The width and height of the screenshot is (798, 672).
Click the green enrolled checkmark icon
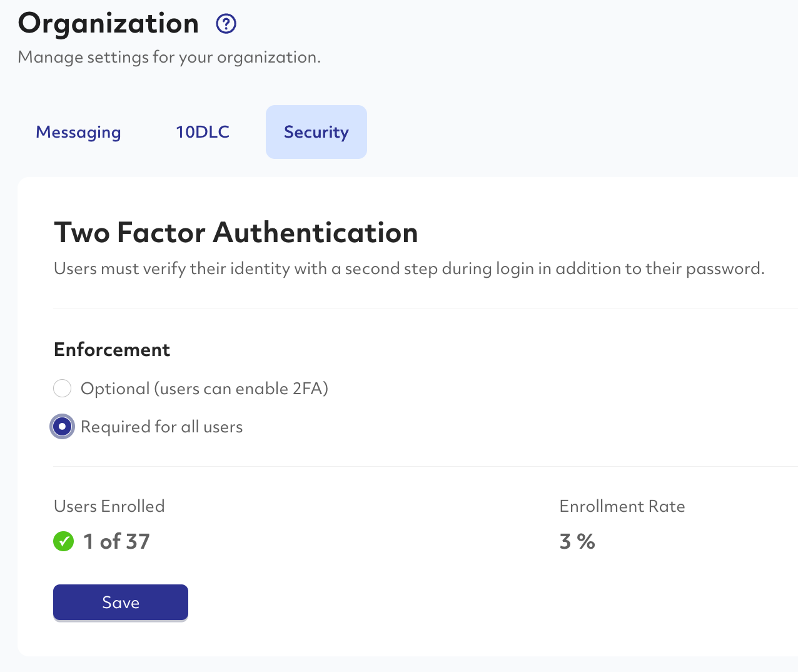click(63, 541)
